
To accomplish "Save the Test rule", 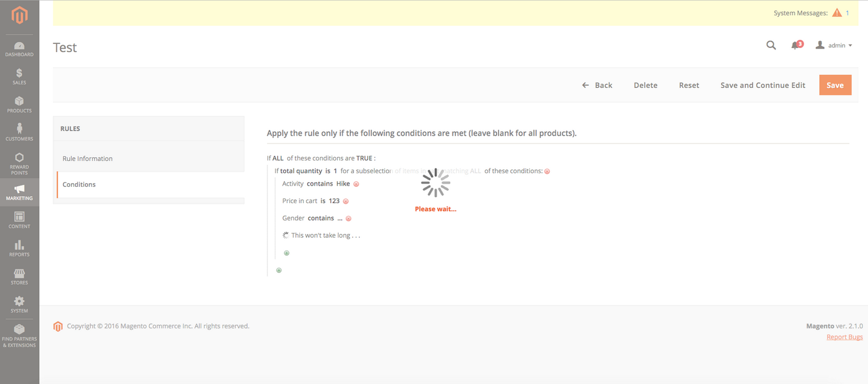I will [x=835, y=84].
